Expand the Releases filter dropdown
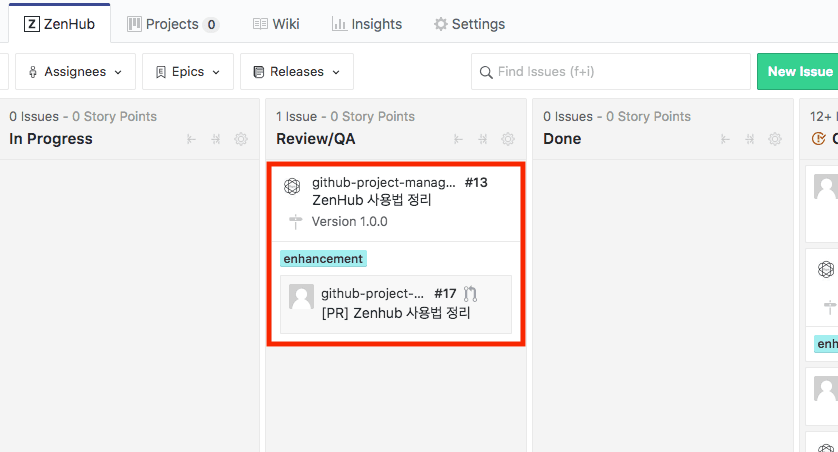This screenshot has height=452, width=838. 297,72
